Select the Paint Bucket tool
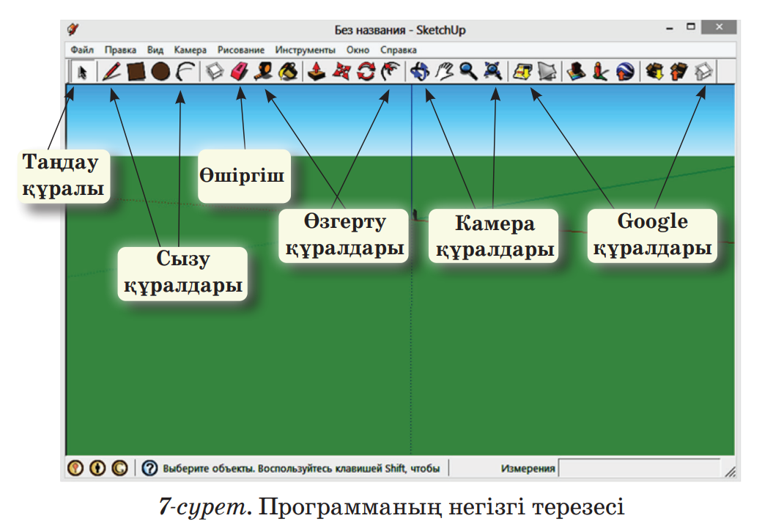 click(288, 72)
